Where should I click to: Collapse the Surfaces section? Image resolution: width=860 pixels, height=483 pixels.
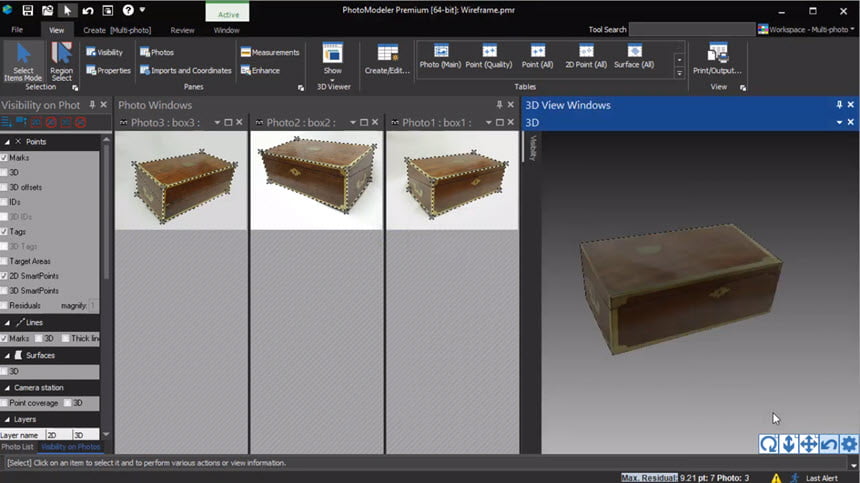[x=7, y=356]
